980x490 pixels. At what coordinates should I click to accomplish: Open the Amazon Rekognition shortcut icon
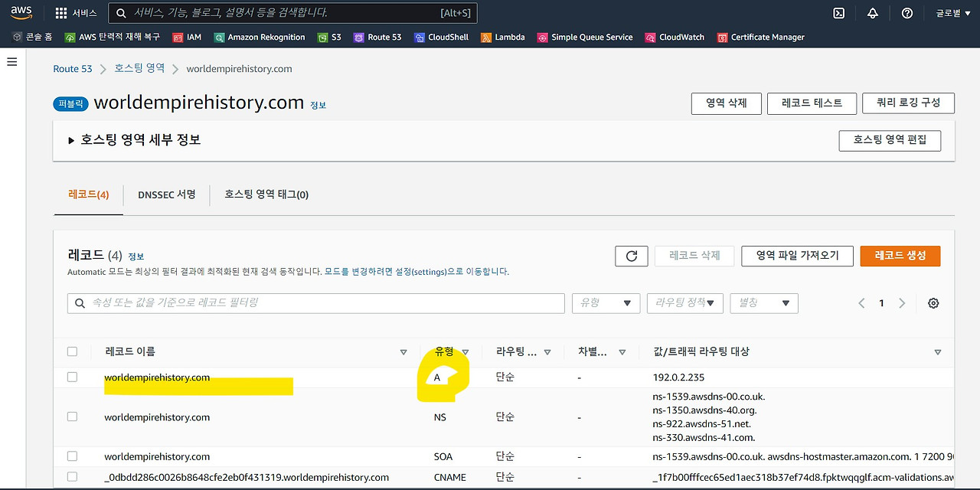[218, 37]
